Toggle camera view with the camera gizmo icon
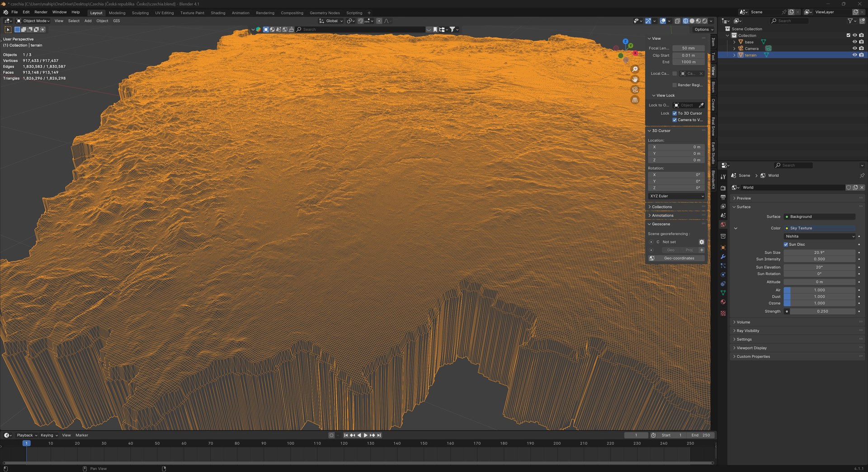 [x=635, y=90]
